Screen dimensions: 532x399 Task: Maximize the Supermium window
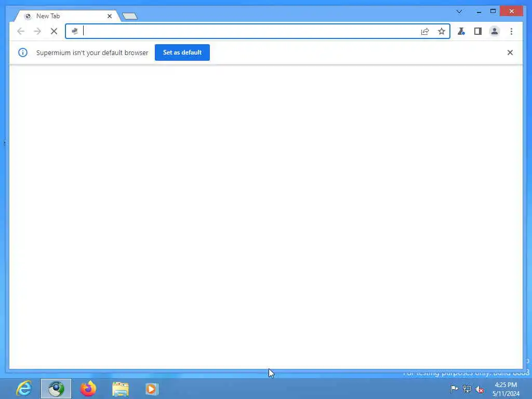click(x=493, y=11)
